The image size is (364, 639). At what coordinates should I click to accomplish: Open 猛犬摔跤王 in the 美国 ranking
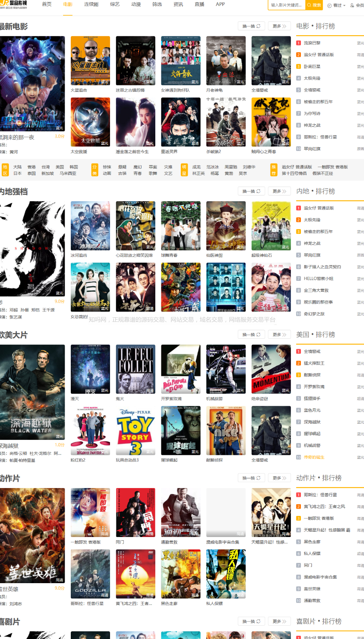pyautogui.click(x=314, y=363)
